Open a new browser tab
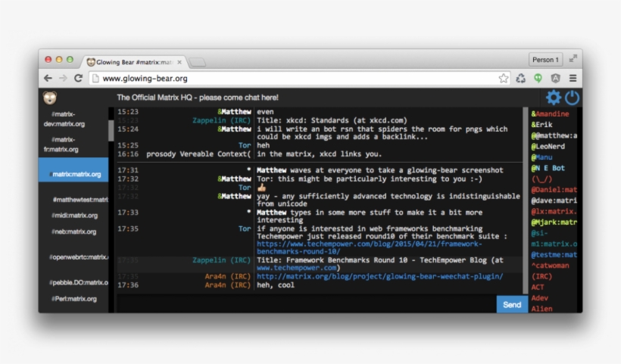Viewport: 621px width, 364px height. tap(197, 62)
